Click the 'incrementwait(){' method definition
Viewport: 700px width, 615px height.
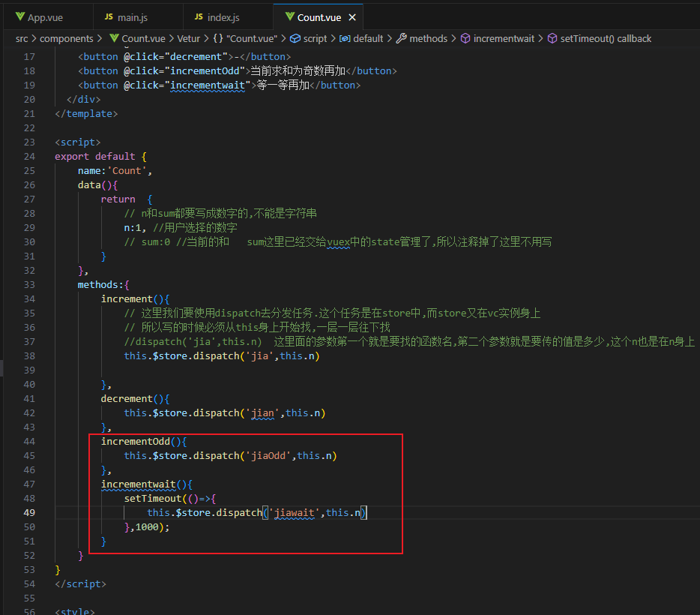pyautogui.click(x=146, y=484)
